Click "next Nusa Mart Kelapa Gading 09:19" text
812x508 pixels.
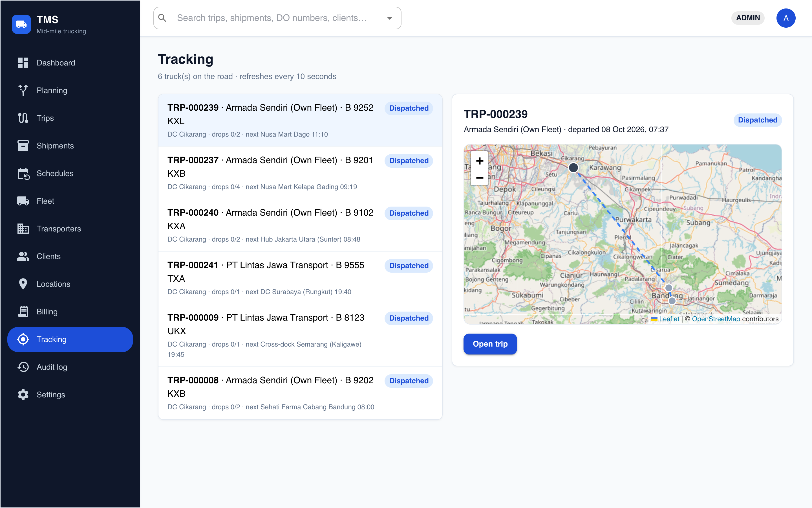point(301,187)
